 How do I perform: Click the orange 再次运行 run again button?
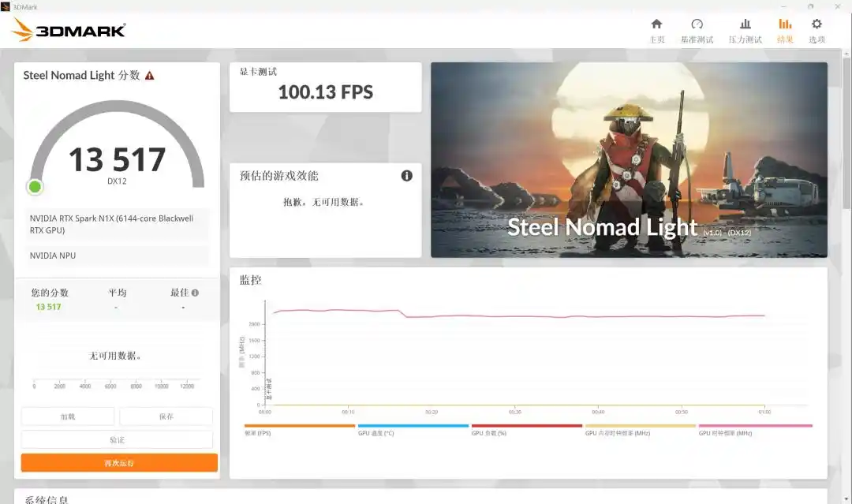coord(119,463)
